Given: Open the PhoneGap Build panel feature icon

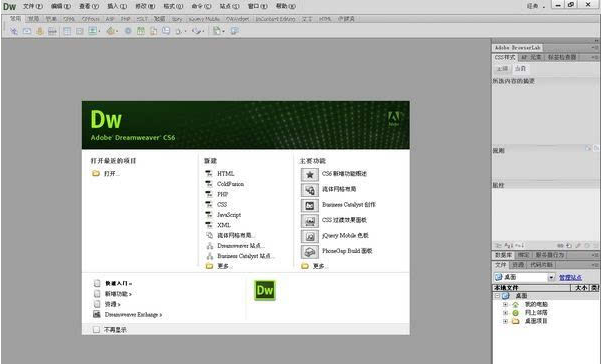Looking at the screenshot, I should (x=310, y=252).
